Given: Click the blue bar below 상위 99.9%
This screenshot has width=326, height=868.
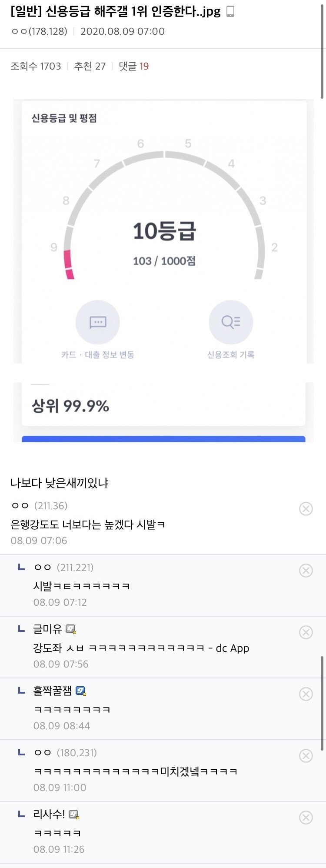Looking at the screenshot, I should tap(163, 439).
